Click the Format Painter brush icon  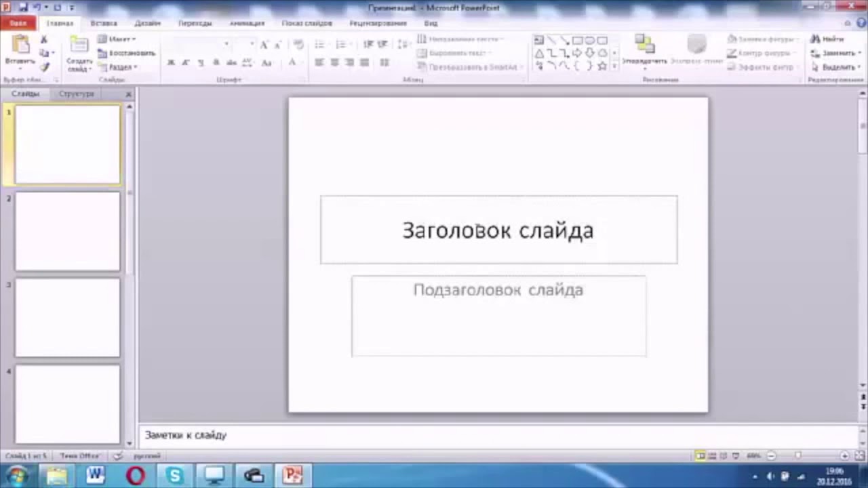pos(45,67)
